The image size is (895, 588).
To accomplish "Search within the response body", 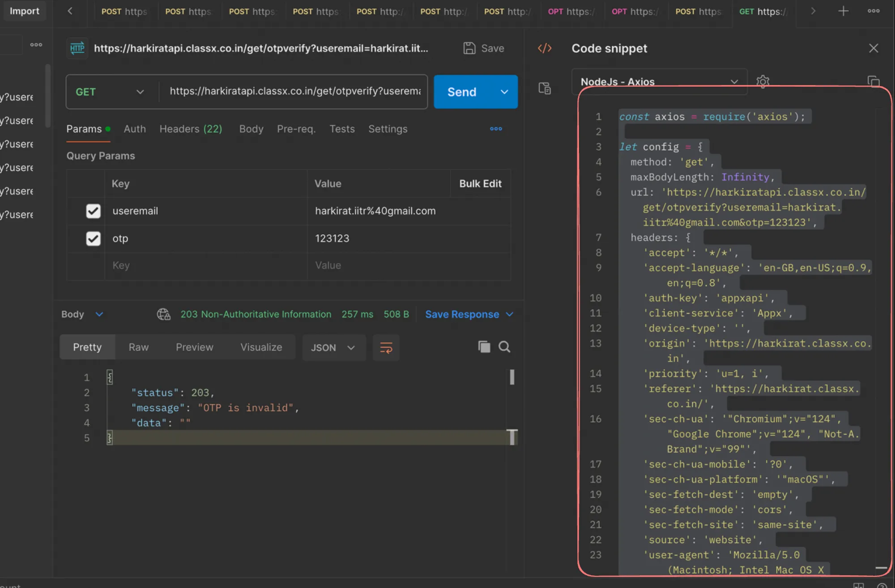I will pyautogui.click(x=504, y=347).
